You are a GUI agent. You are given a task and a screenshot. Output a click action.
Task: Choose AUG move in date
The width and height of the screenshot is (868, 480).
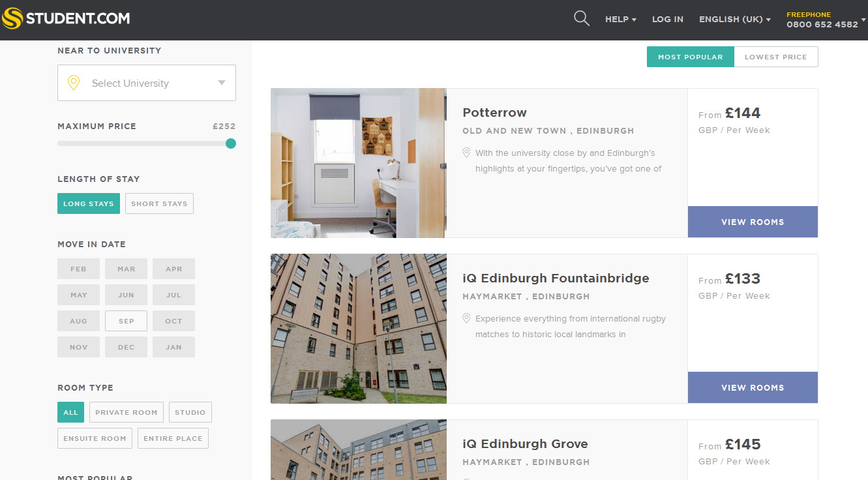pyautogui.click(x=78, y=321)
